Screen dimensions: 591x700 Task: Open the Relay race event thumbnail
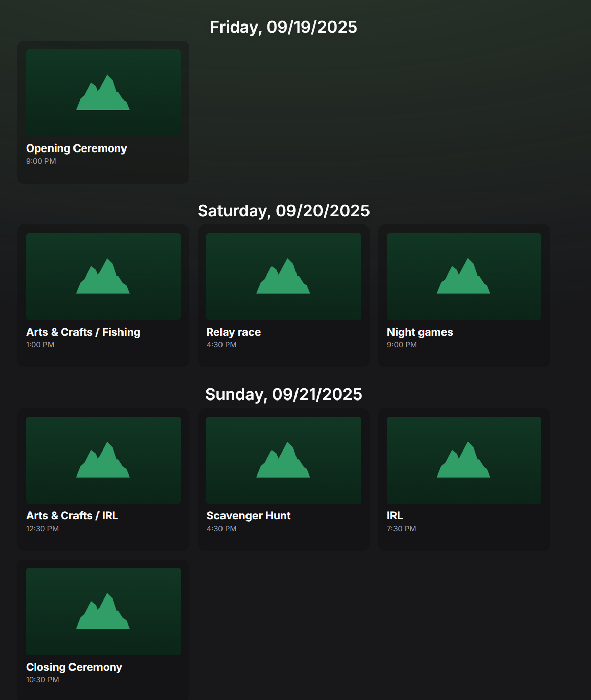tap(284, 277)
